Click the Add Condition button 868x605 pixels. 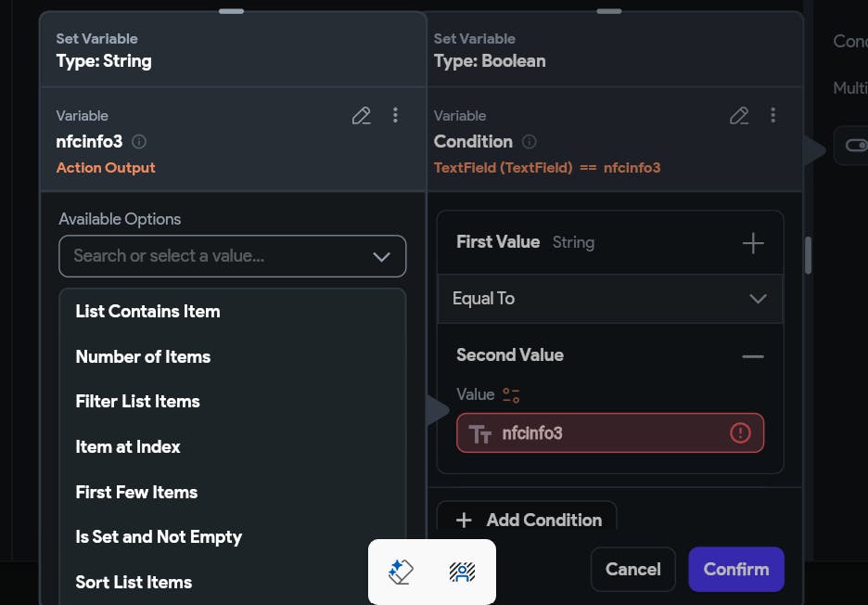[527, 520]
